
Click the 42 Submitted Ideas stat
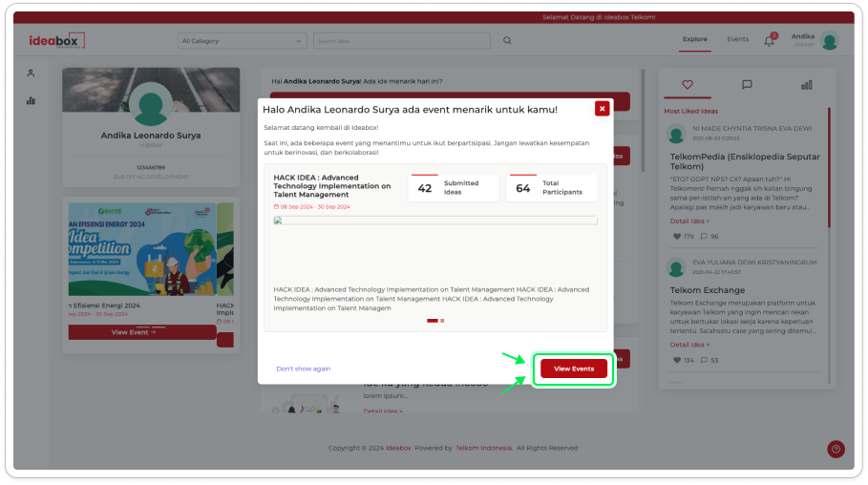454,188
